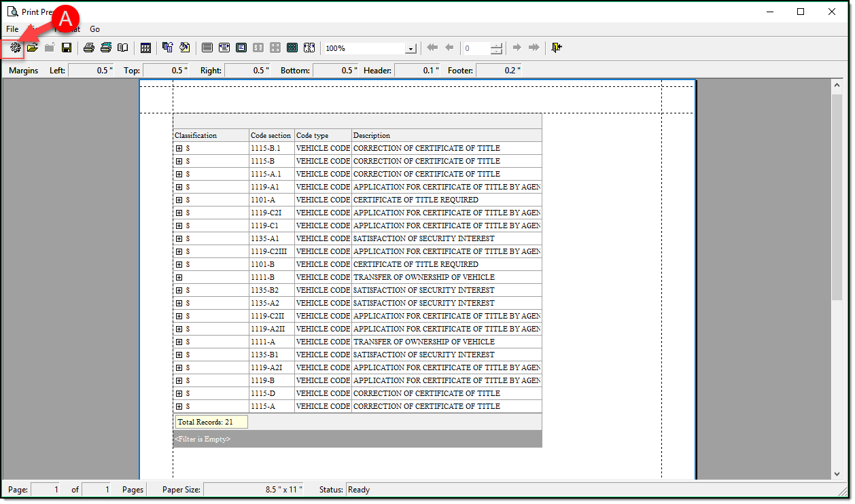Open the Page Setup book icon
Viewport: 855px width, 504px height.
(123, 48)
